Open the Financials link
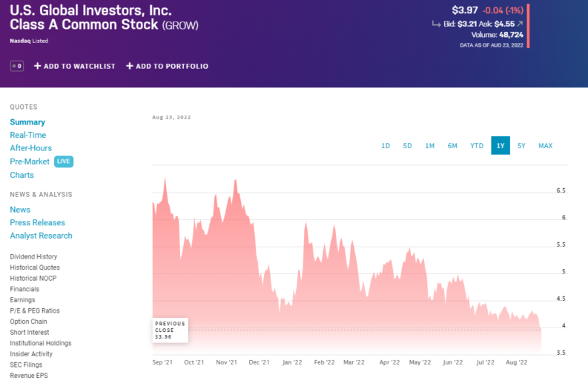Image resolution: width=588 pixels, height=386 pixels. tap(24, 289)
